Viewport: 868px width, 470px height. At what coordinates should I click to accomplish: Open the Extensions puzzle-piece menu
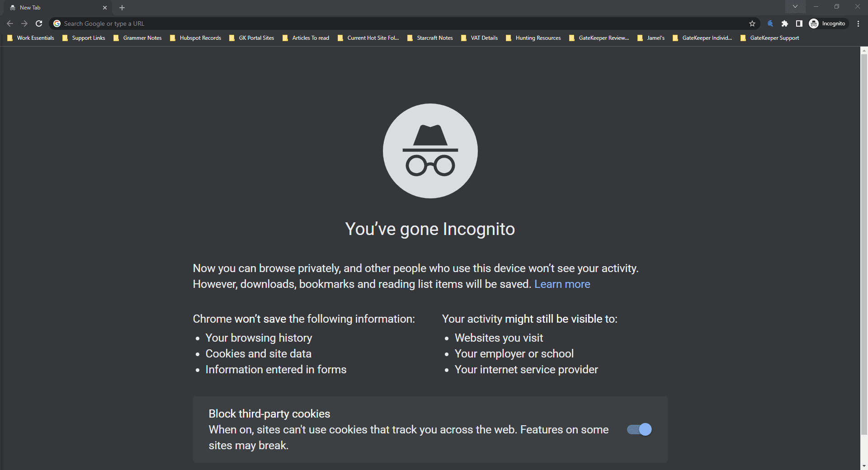coord(785,23)
